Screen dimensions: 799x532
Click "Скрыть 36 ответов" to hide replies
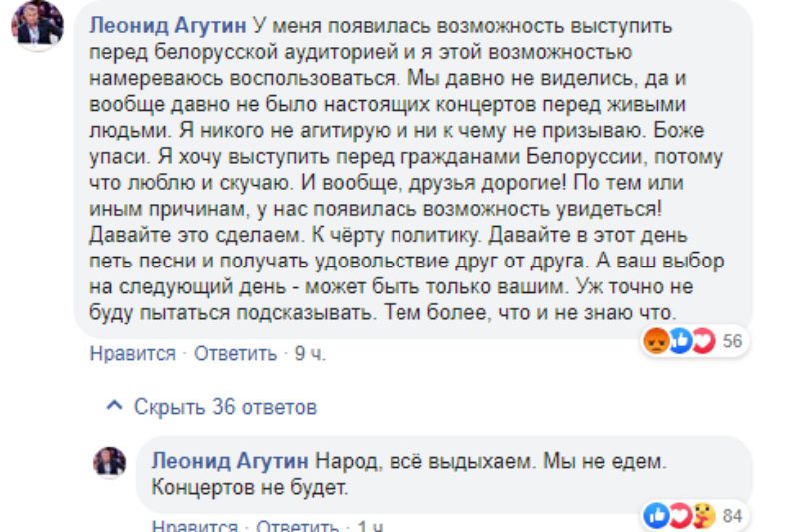[x=225, y=407]
